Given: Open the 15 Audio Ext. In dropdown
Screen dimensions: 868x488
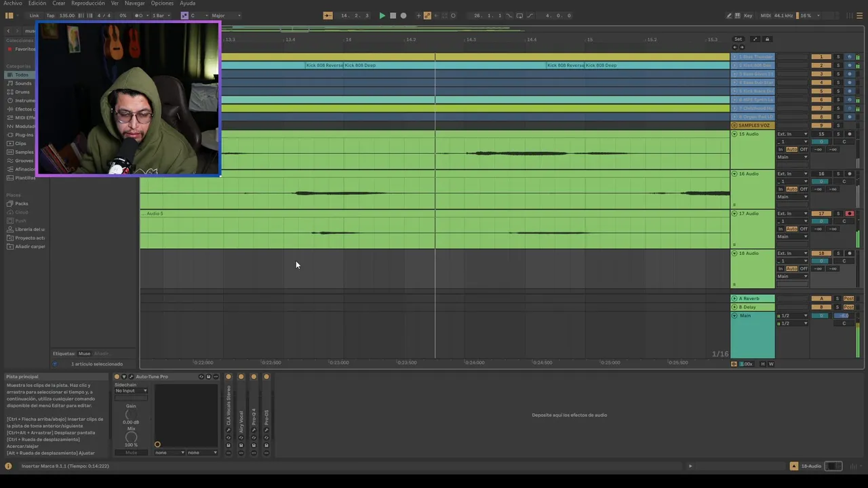Looking at the screenshot, I should pos(793,134).
